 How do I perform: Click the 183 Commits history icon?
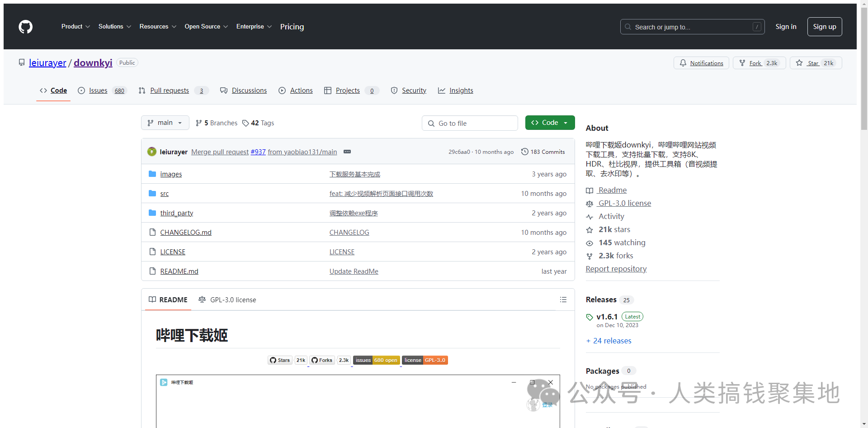524,152
